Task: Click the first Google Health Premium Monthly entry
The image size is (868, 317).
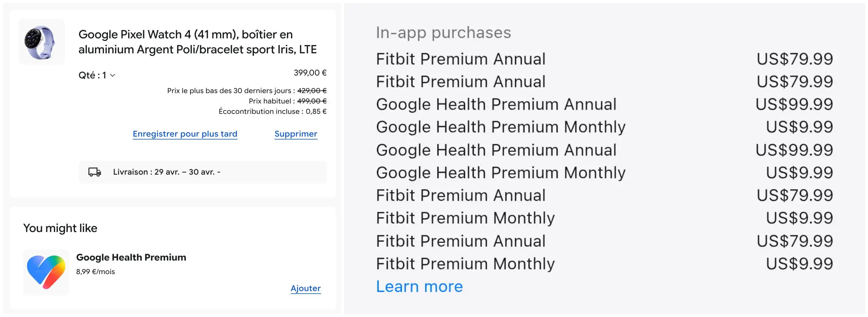Action: 500,127
